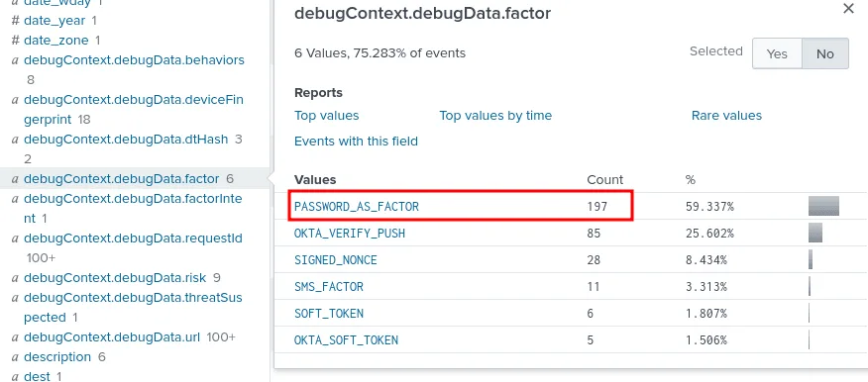This screenshot has width=868, height=382.
Task: Click the OKTA_VERIFY_PUSH percentage bar
Action: click(x=815, y=233)
